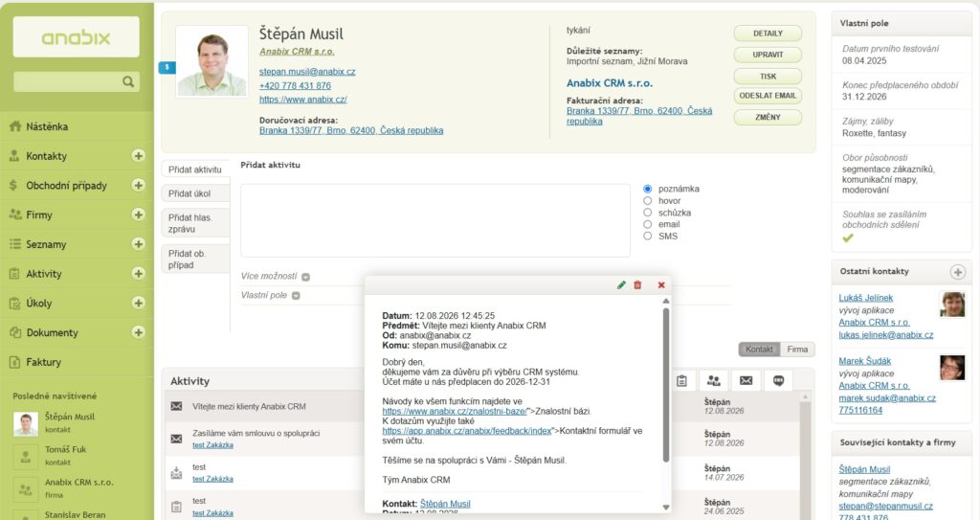Click the search magnifier icon in sidebar
980x520 pixels.
[128, 81]
